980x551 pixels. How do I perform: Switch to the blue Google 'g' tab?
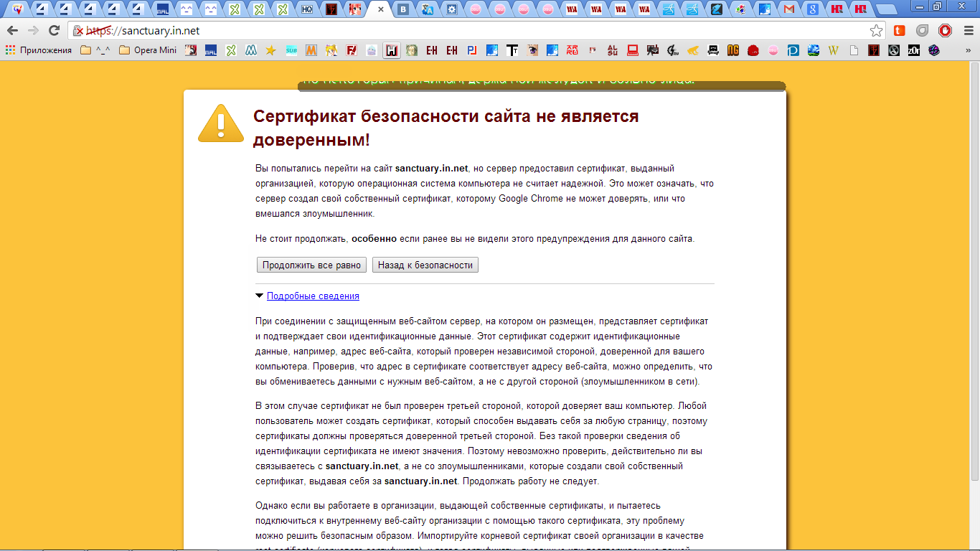tap(812, 9)
